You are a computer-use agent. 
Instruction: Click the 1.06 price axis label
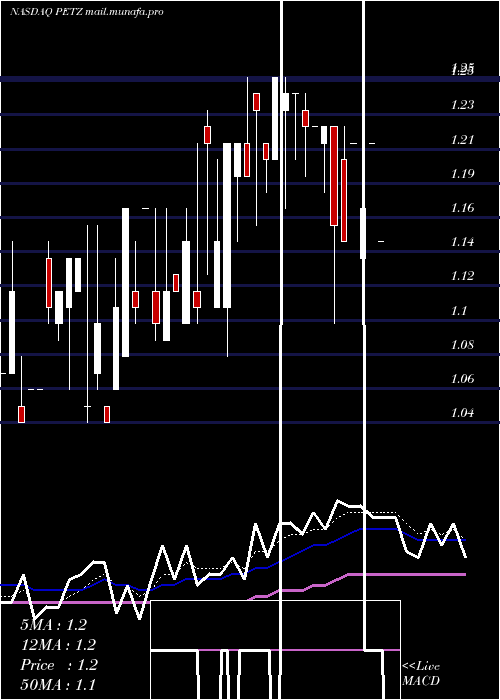(x=462, y=379)
